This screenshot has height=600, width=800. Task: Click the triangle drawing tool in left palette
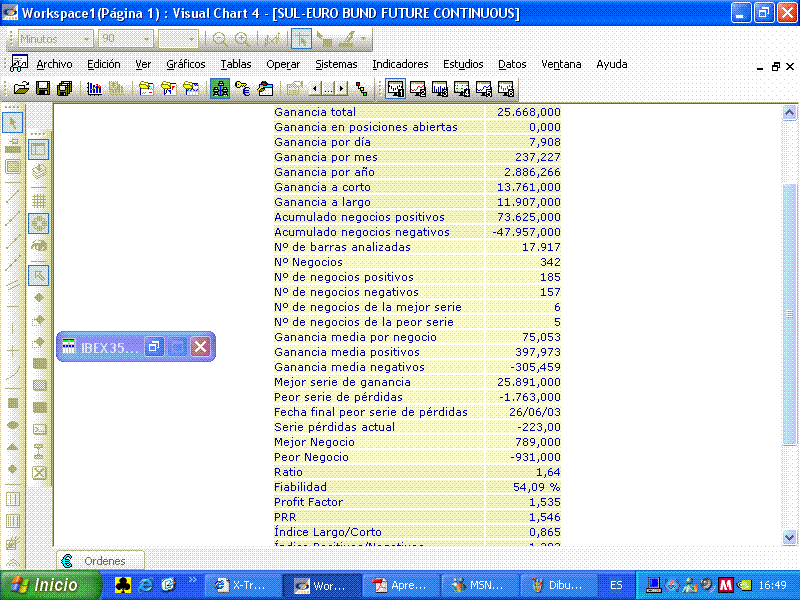click(x=13, y=447)
